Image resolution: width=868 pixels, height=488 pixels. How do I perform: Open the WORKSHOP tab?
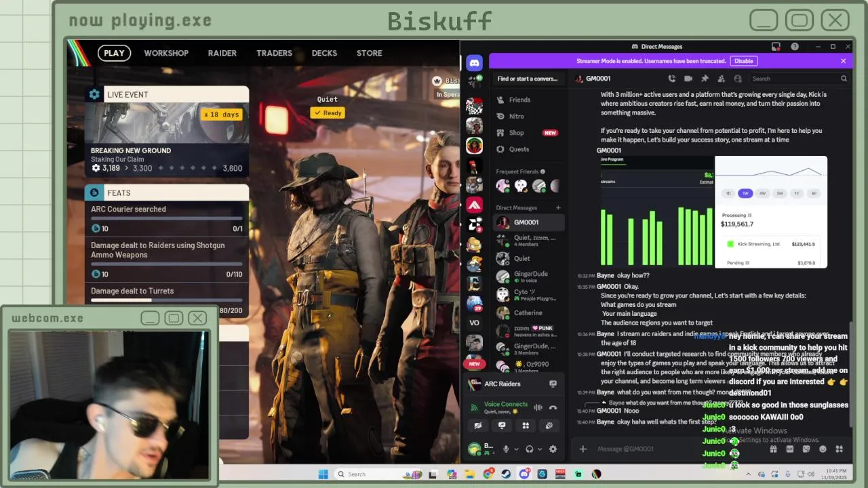point(166,53)
